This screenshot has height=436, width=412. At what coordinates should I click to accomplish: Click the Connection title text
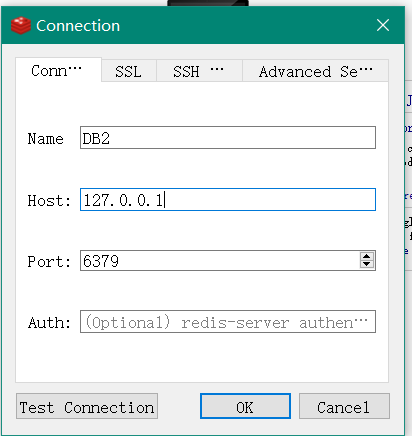pos(78,26)
